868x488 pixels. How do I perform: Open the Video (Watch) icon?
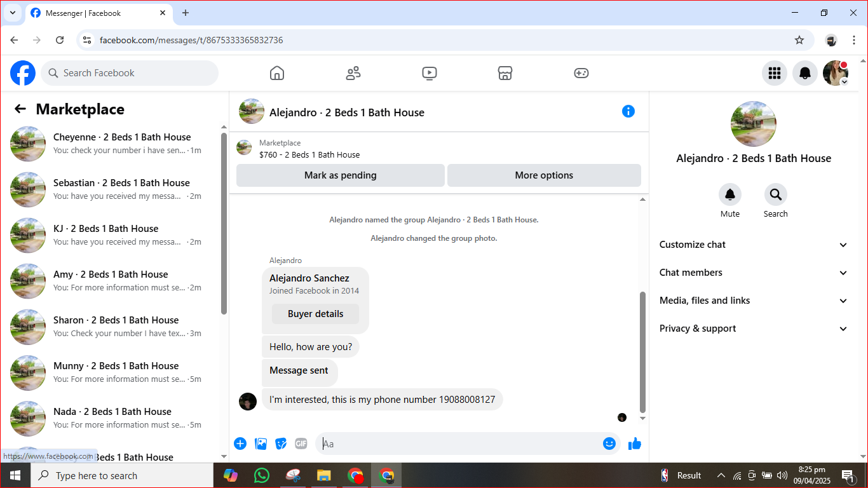coord(430,73)
